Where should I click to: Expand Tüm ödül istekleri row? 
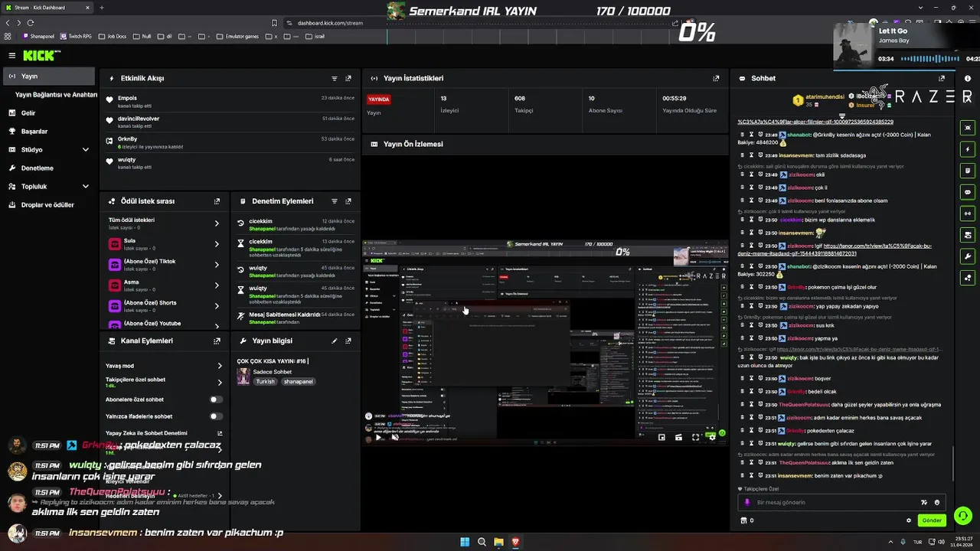pos(217,223)
